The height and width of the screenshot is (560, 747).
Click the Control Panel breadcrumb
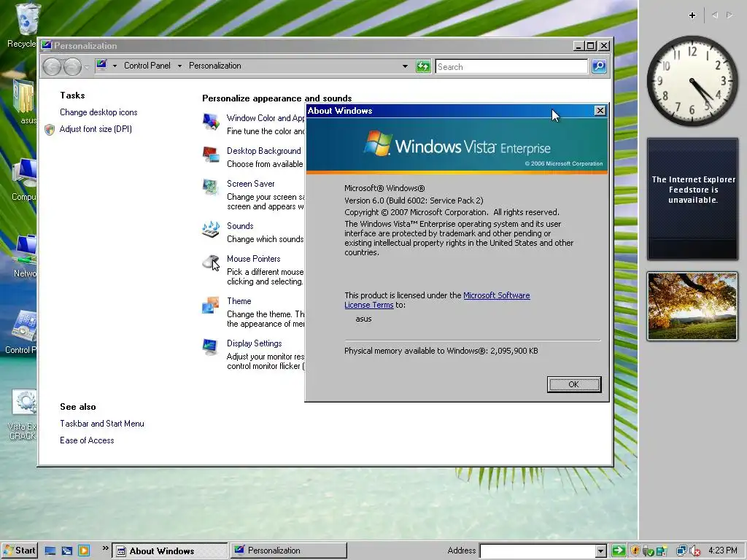point(147,66)
